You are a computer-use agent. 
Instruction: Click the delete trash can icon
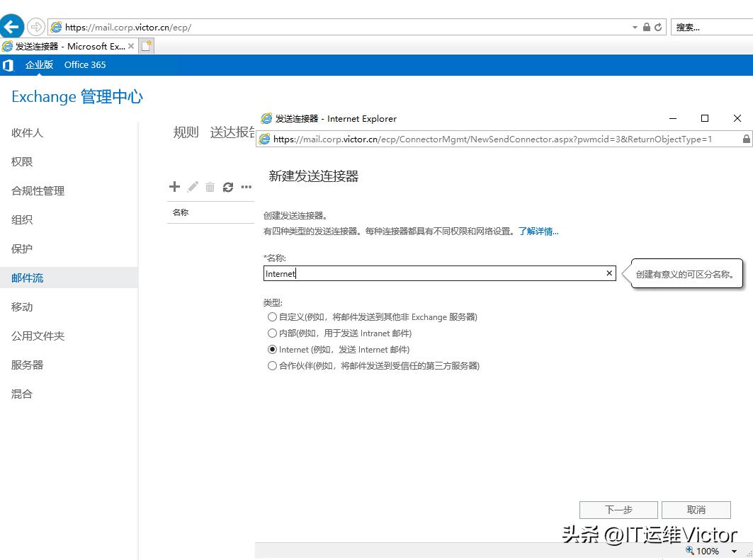coord(210,186)
